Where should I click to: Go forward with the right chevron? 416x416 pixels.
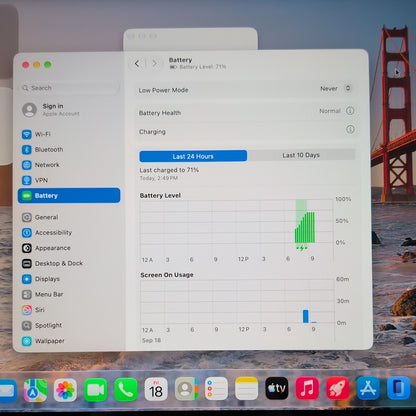point(154,63)
